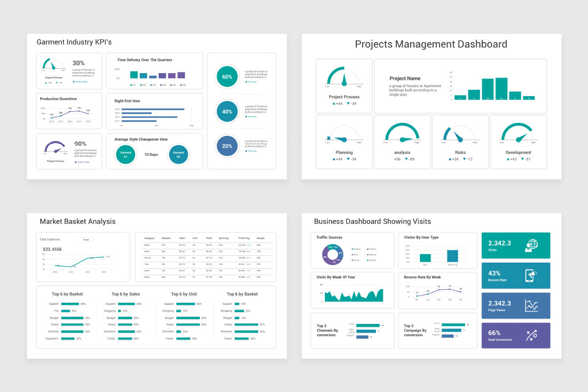This screenshot has height=392, width=588.
Task: Toggle the Display legend entry in Traffic Sources
Action: [x=356, y=249]
